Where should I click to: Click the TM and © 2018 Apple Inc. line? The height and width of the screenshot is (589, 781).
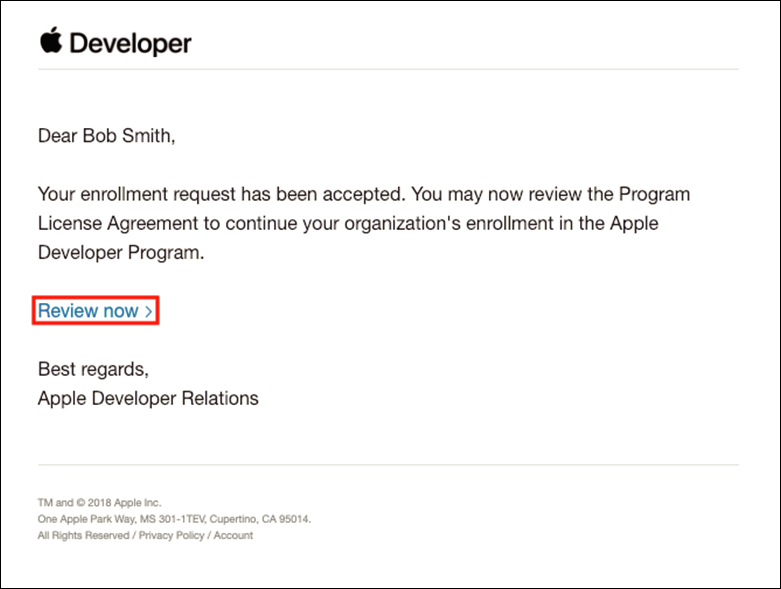pyautogui.click(x=99, y=503)
